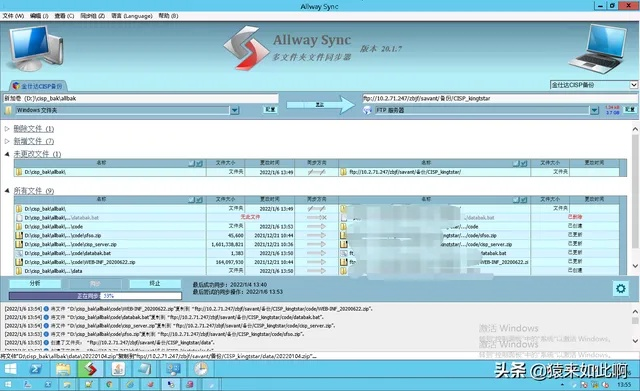The width and height of the screenshot is (640, 391).
Task: Open the 同步组 menu
Action: click(x=93, y=16)
